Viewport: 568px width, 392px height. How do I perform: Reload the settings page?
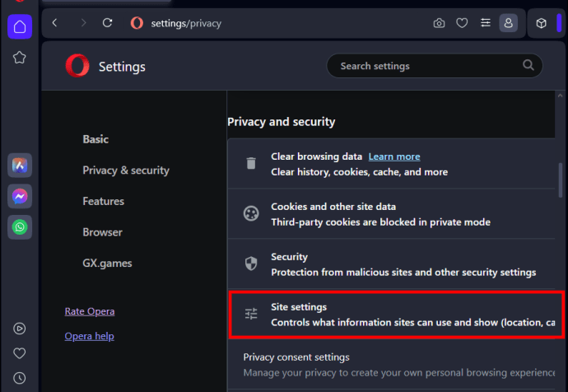pyautogui.click(x=107, y=23)
